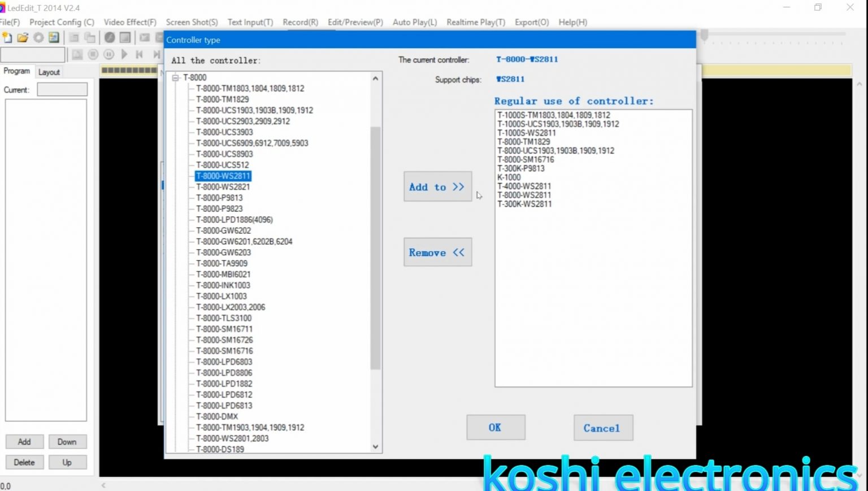Select the Flash/SWF toolbar icon
The width and height of the screenshot is (868, 491).
point(110,38)
